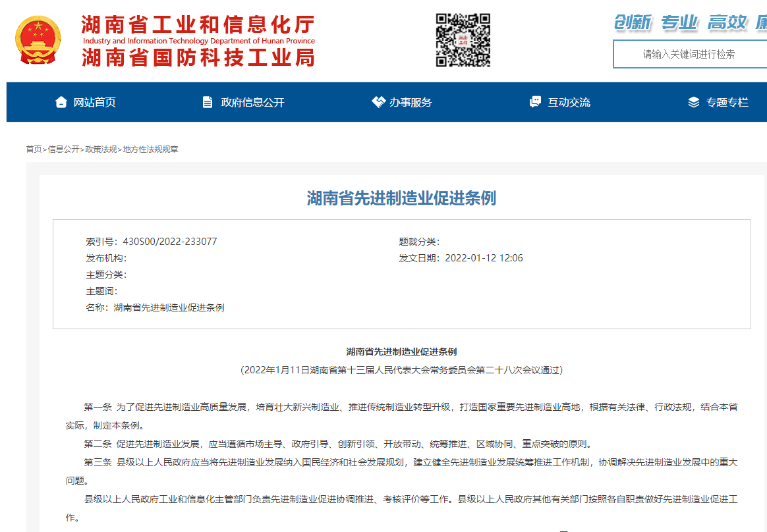767x532 pixels.
Task: Click the 高效 slogan word
Action: [x=727, y=22]
